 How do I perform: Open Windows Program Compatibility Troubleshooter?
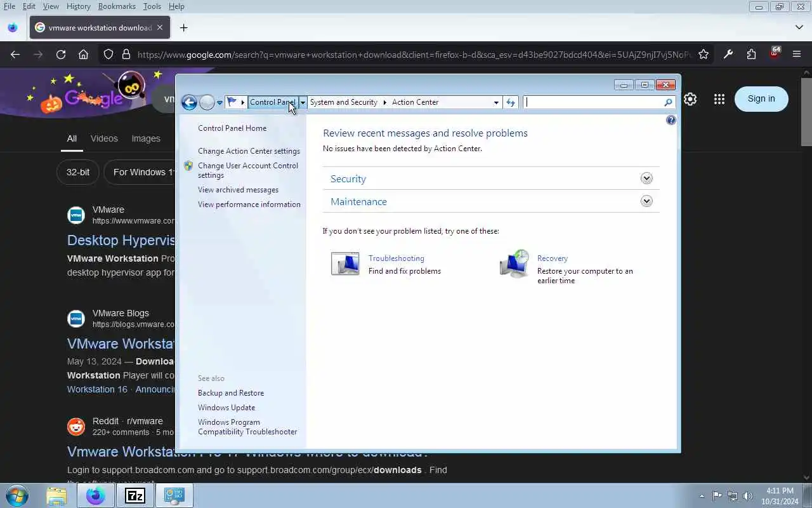coord(247,427)
